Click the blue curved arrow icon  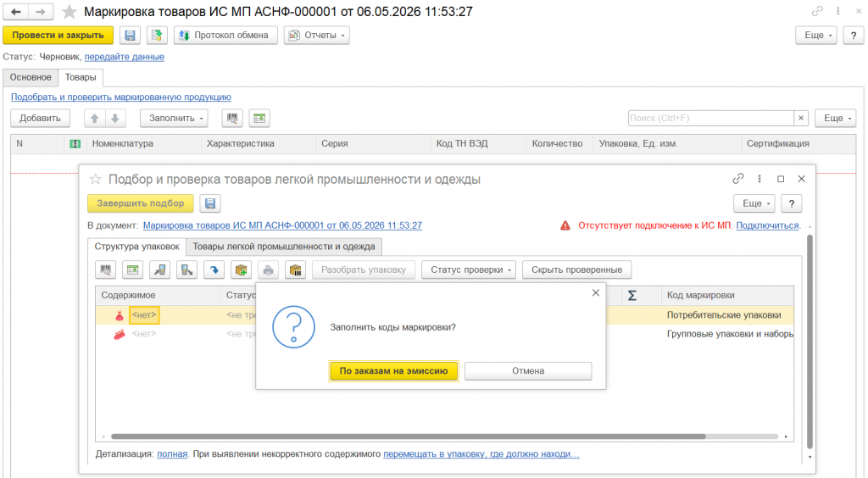pos(214,270)
